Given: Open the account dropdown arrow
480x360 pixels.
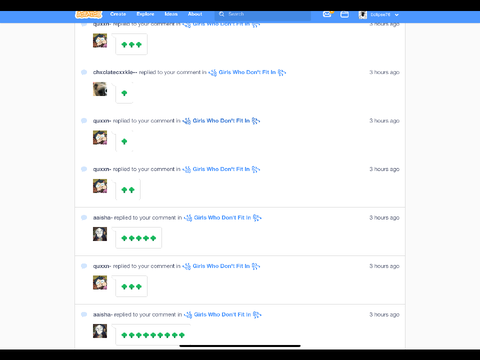Looking at the screenshot, I should pos(397,15).
